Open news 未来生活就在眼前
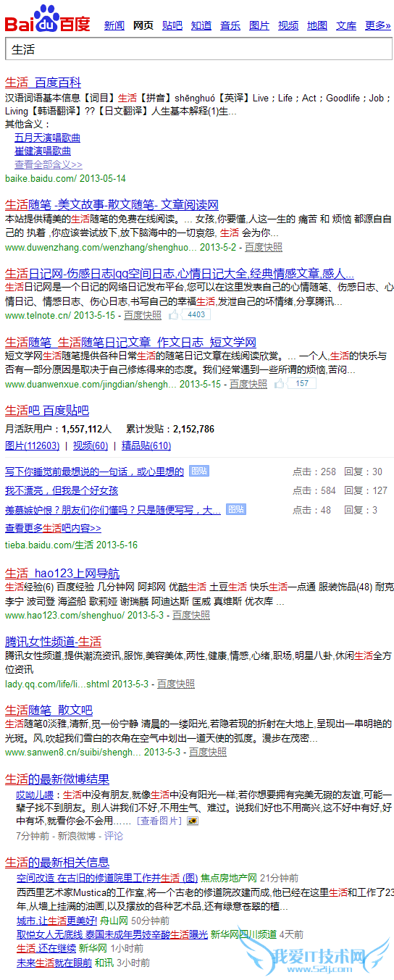The image size is (394, 980). click(x=54, y=963)
